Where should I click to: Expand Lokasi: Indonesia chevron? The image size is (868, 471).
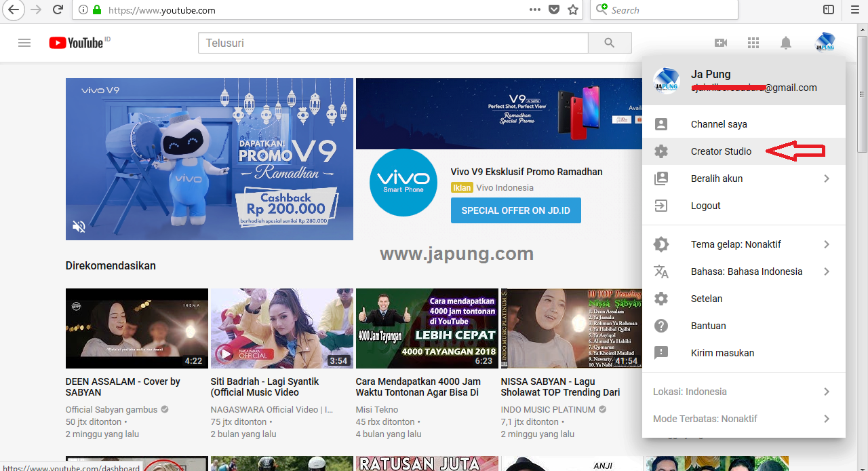pyautogui.click(x=827, y=392)
